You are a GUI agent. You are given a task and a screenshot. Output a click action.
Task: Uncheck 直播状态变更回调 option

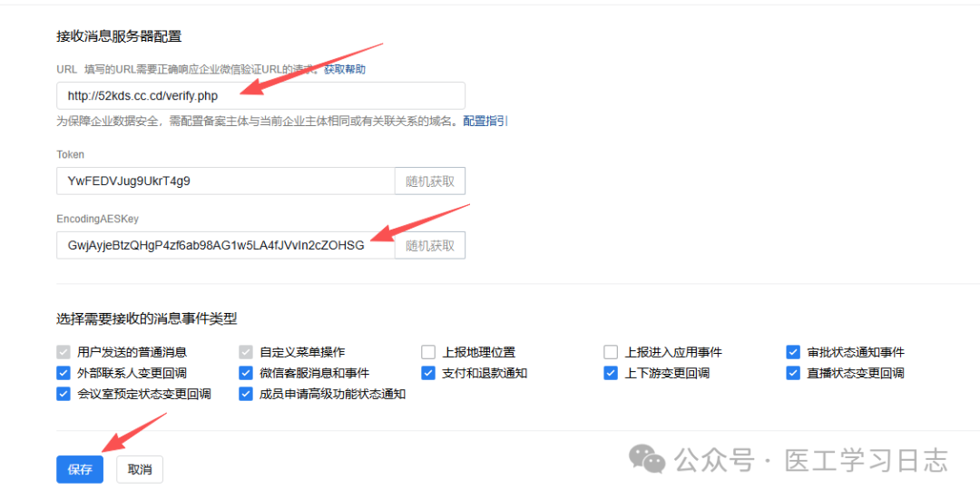pos(793,373)
